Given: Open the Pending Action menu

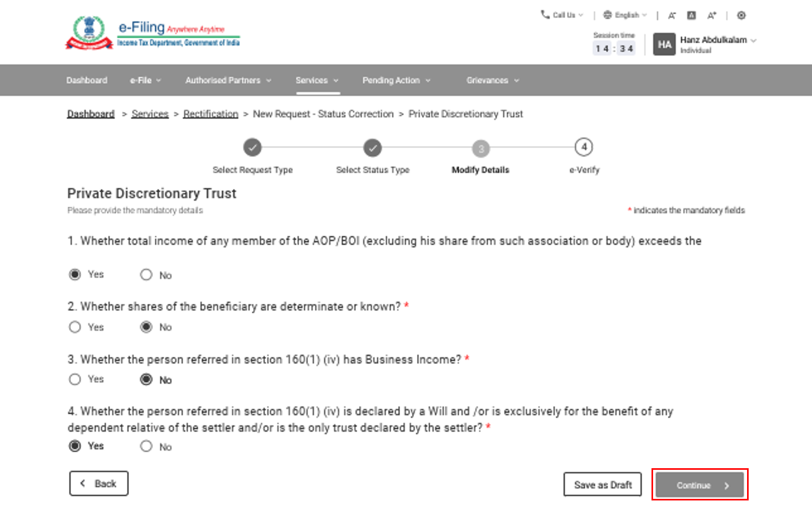Looking at the screenshot, I should (x=396, y=80).
